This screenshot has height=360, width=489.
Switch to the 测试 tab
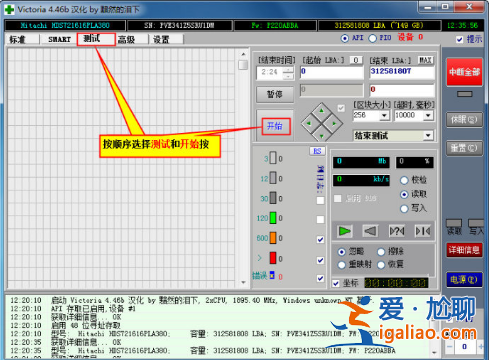(x=96, y=39)
